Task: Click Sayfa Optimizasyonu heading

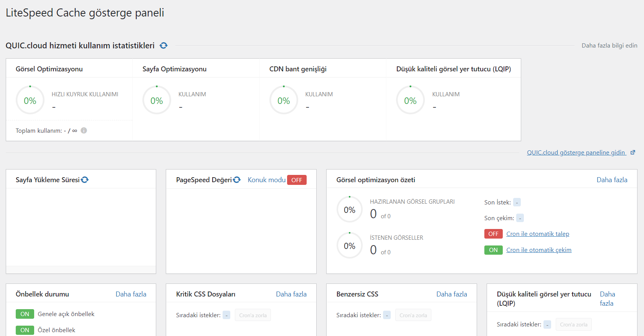Action: click(x=174, y=69)
